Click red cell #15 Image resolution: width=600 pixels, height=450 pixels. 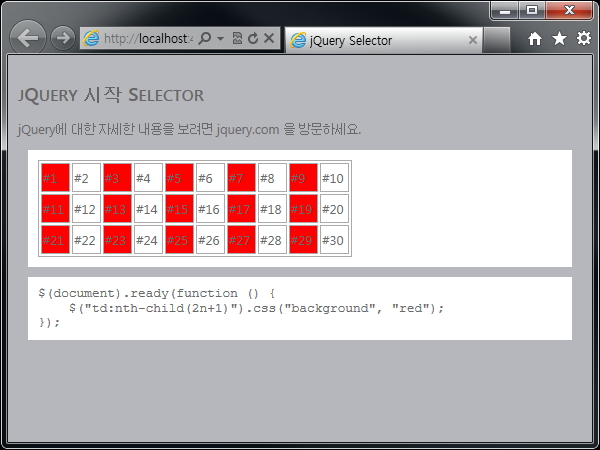click(179, 209)
